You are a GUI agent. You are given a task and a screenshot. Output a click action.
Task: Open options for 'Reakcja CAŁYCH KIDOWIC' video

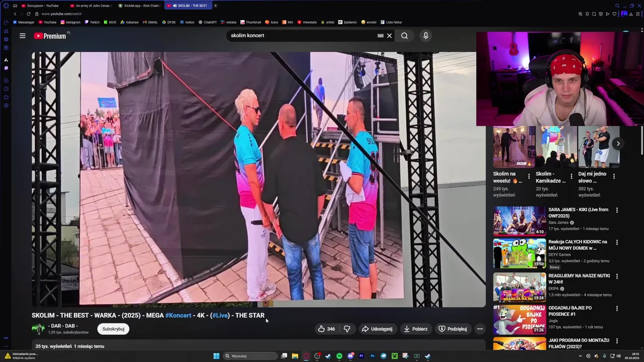(x=617, y=242)
